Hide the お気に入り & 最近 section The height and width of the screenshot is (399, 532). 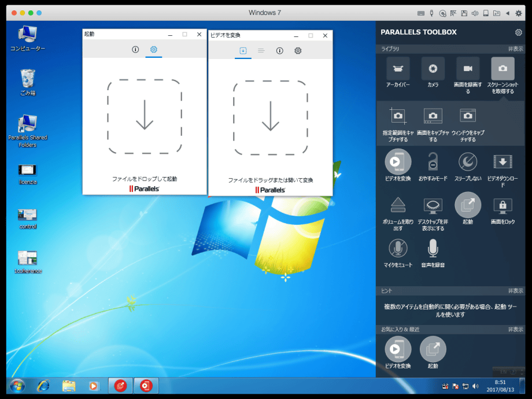[x=515, y=330]
